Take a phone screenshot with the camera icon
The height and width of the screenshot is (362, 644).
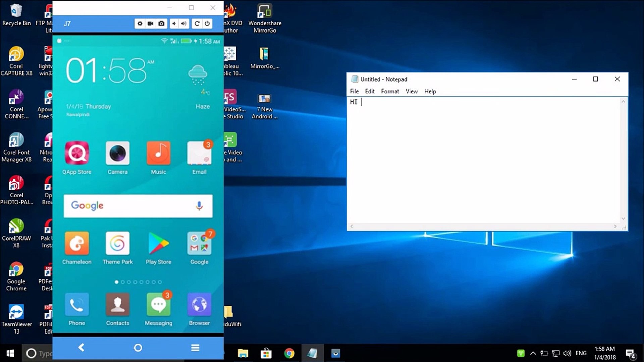click(161, 23)
